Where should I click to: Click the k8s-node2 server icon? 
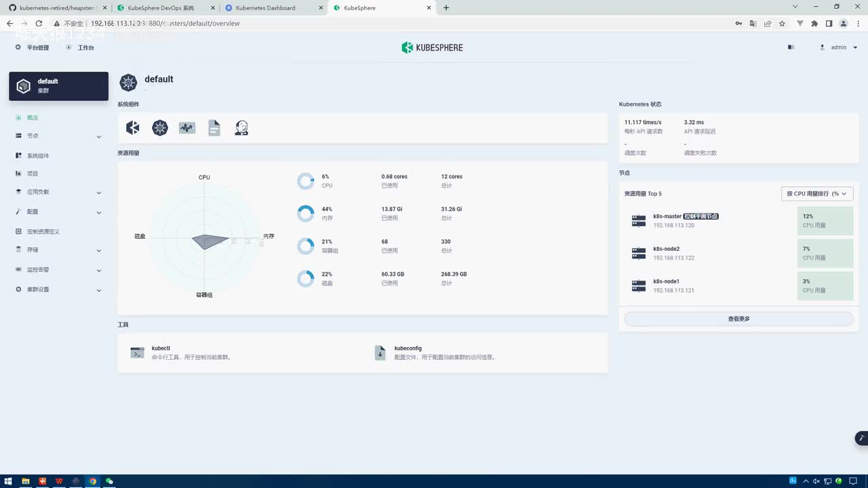[x=639, y=253]
